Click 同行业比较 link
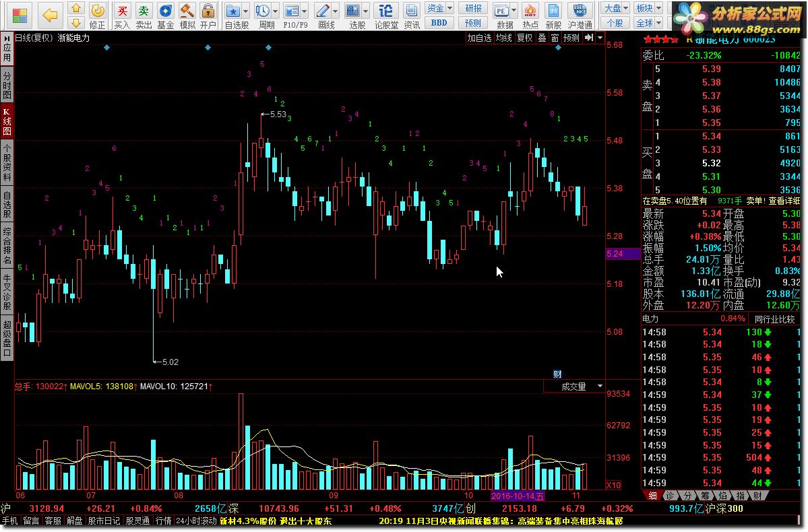 774,319
